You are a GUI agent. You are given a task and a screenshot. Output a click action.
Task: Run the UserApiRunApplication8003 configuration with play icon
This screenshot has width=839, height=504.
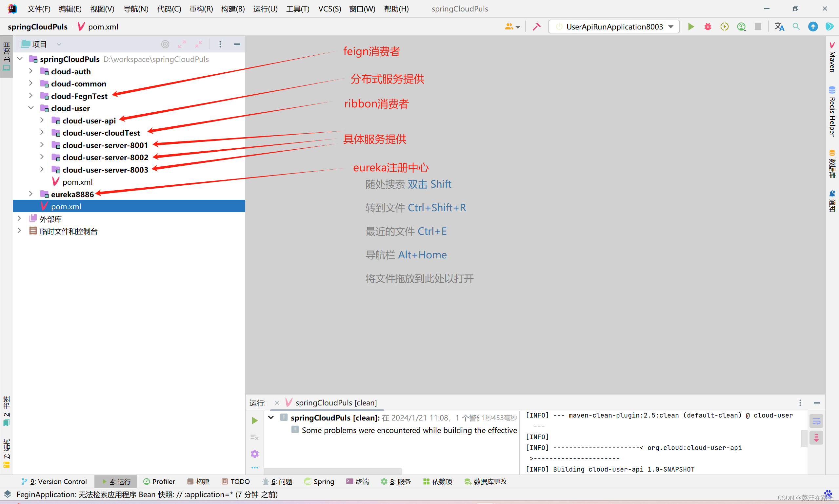click(x=691, y=27)
